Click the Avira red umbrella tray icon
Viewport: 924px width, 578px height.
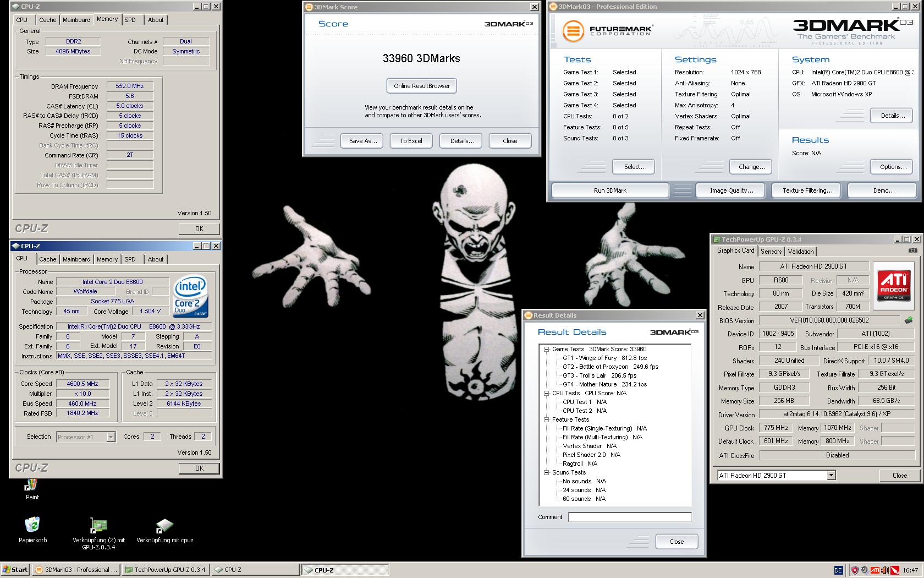[894, 570]
